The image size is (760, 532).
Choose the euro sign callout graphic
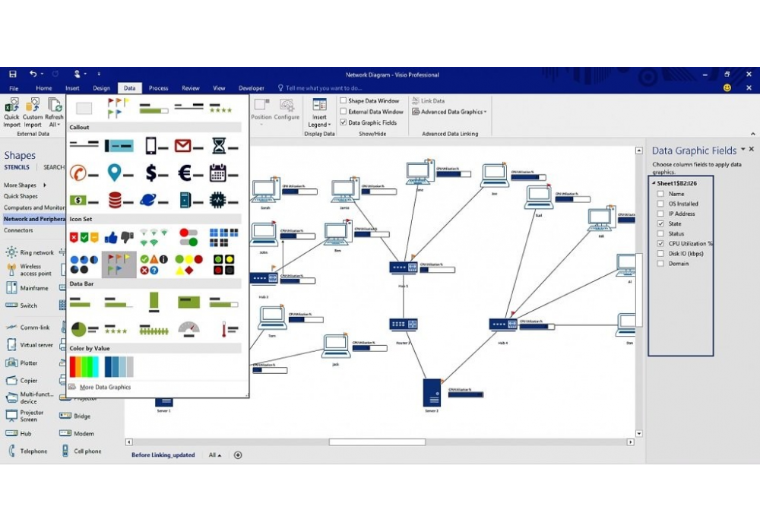pyautogui.click(x=188, y=173)
